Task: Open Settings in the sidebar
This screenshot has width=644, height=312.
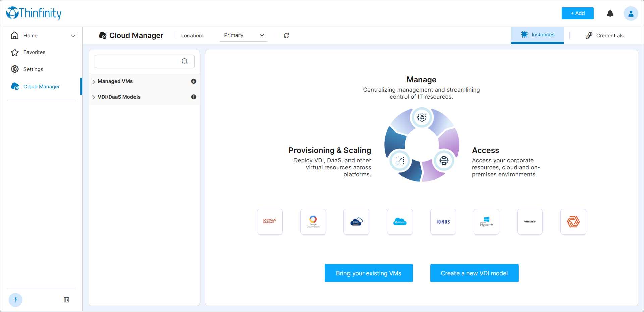Action: [x=33, y=69]
